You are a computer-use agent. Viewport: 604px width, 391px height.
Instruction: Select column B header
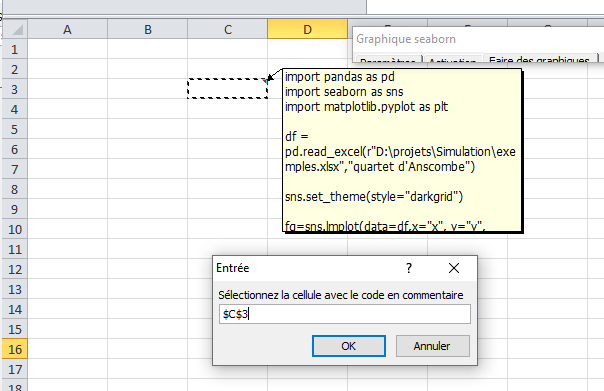click(148, 29)
